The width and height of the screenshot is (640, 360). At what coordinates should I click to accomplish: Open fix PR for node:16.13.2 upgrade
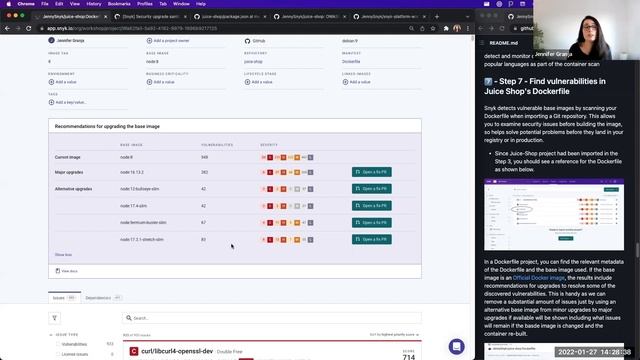coord(371,172)
